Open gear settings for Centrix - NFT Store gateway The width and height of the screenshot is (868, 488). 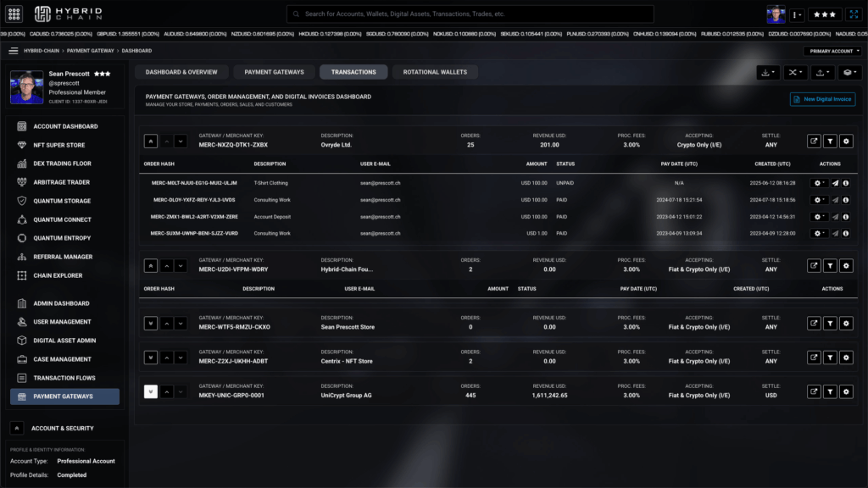pyautogui.click(x=846, y=358)
